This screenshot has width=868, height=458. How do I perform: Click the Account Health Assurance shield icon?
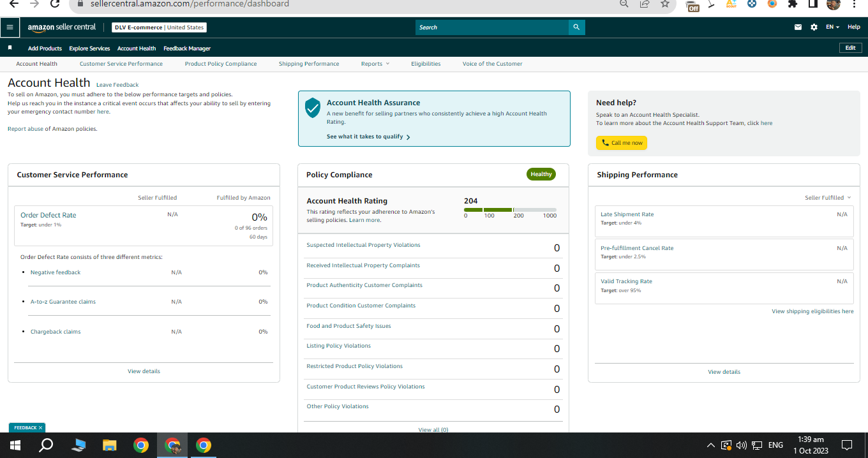coord(312,108)
